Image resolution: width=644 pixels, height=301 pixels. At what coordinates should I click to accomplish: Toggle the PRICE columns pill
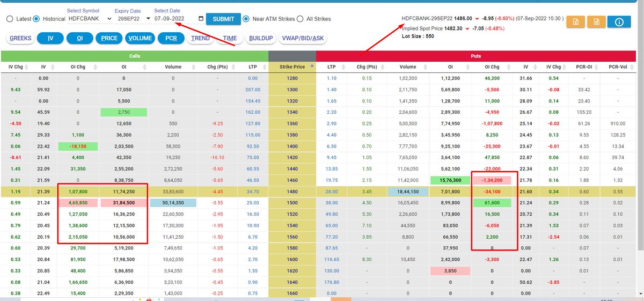click(109, 39)
